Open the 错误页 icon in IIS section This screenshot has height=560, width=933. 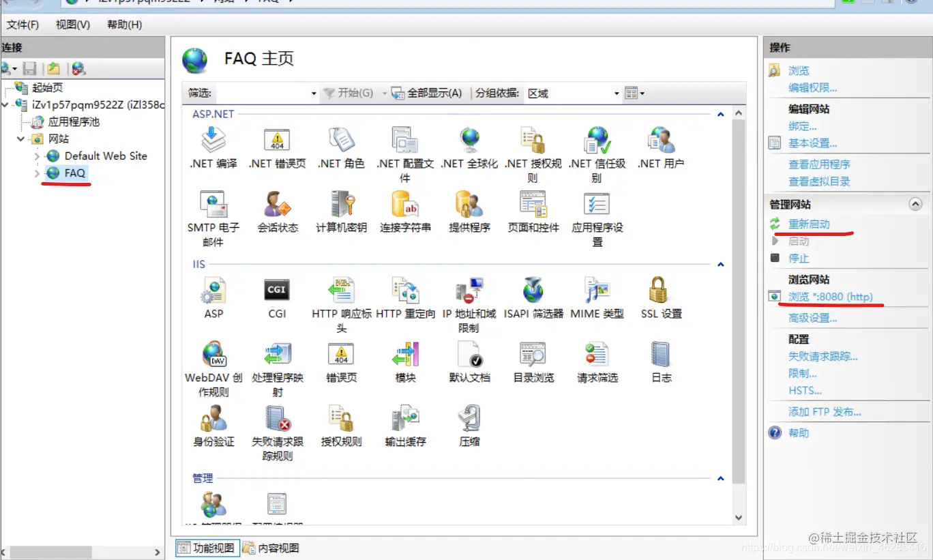[x=342, y=354]
